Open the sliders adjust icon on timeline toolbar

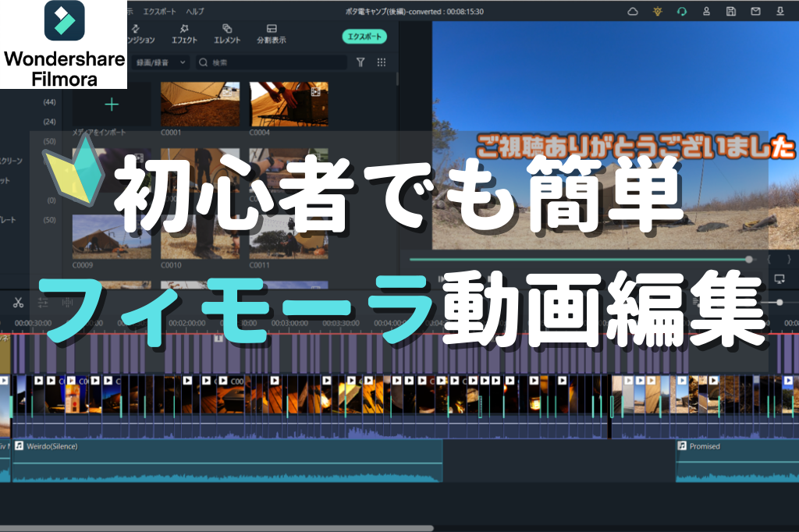click(x=43, y=303)
